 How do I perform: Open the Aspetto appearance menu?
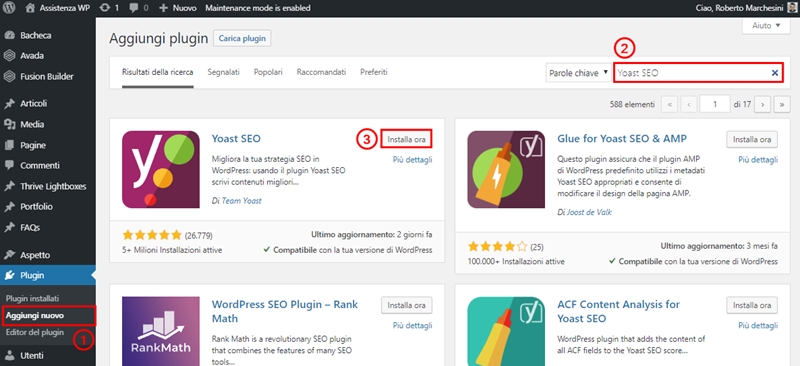tap(35, 255)
